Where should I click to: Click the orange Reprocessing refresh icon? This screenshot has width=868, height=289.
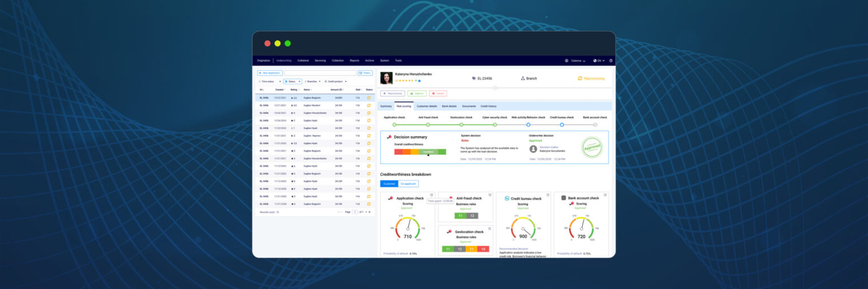coord(580,79)
